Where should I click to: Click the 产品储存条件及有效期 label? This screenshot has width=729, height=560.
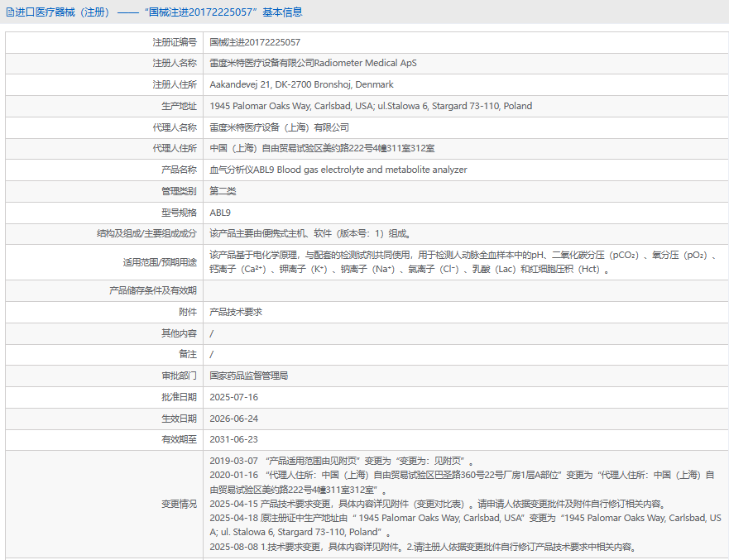pos(153,291)
